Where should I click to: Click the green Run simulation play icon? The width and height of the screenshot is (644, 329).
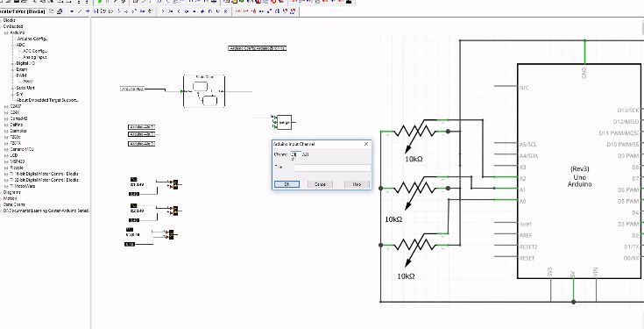click(100, 2)
